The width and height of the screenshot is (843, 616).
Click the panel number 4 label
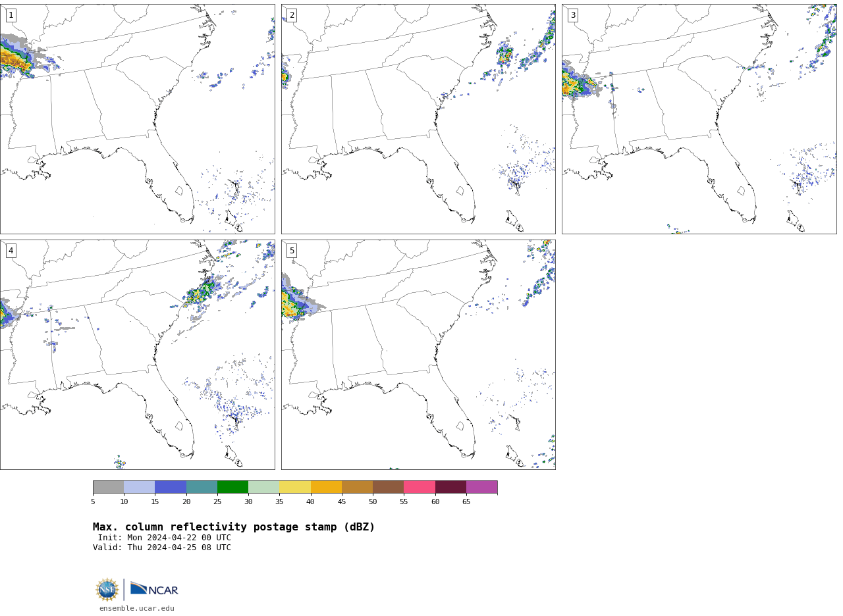click(x=11, y=251)
